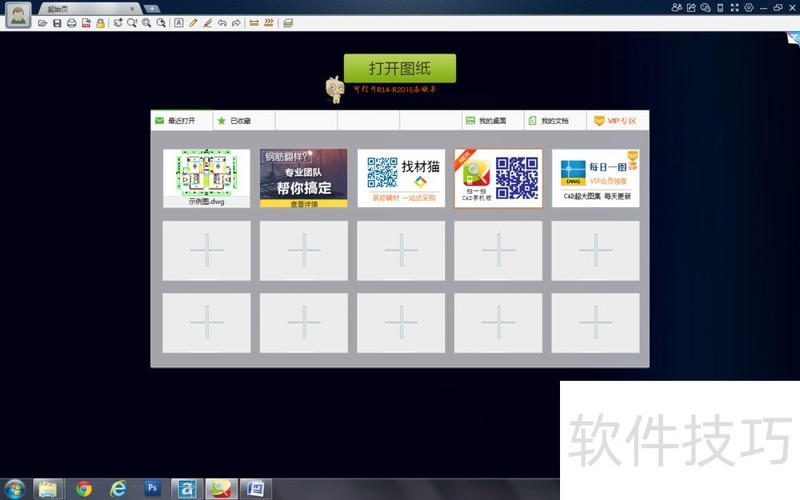The width and height of the screenshot is (800, 500).
Task: Click the redo arrow icon
Action: [236, 23]
